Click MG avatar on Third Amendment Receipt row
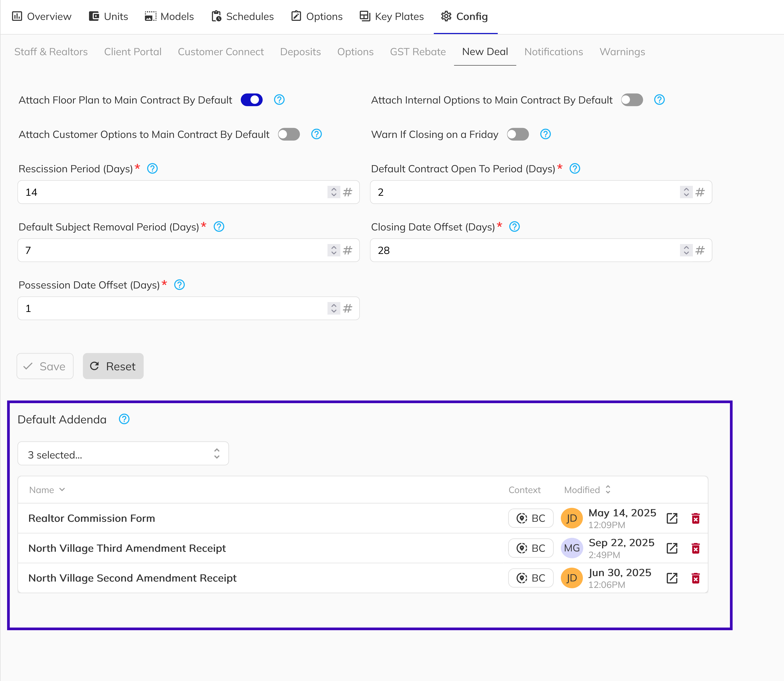The width and height of the screenshot is (784, 681). (572, 548)
